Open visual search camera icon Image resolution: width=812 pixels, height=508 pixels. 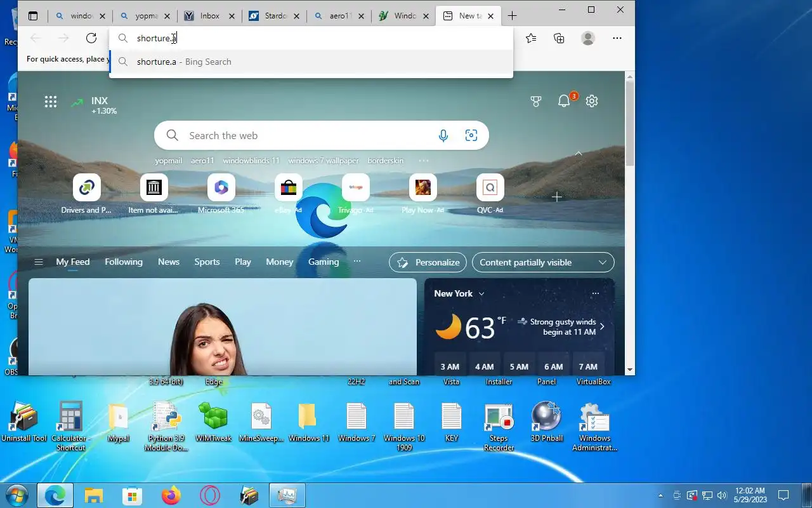point(471,135)
